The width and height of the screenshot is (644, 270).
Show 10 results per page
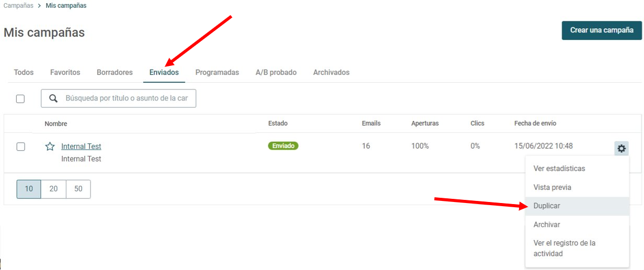[29, 189]
